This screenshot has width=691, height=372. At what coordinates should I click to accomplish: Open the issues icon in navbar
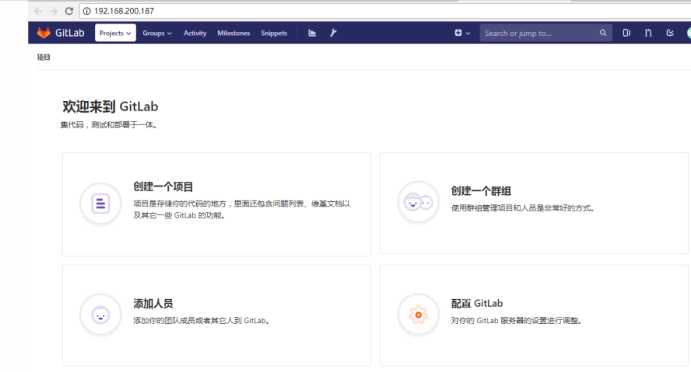pyautogui.click(x=626, y=33)
